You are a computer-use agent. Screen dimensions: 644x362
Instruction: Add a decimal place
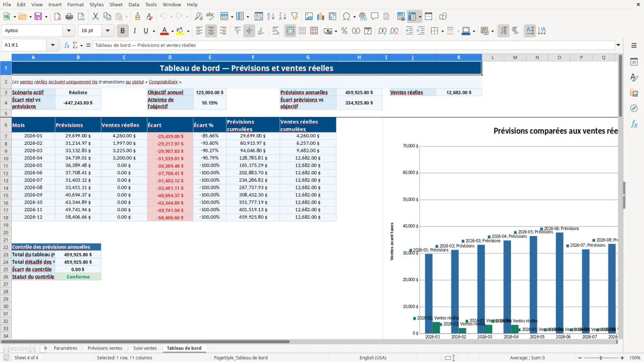coord(381,31)
